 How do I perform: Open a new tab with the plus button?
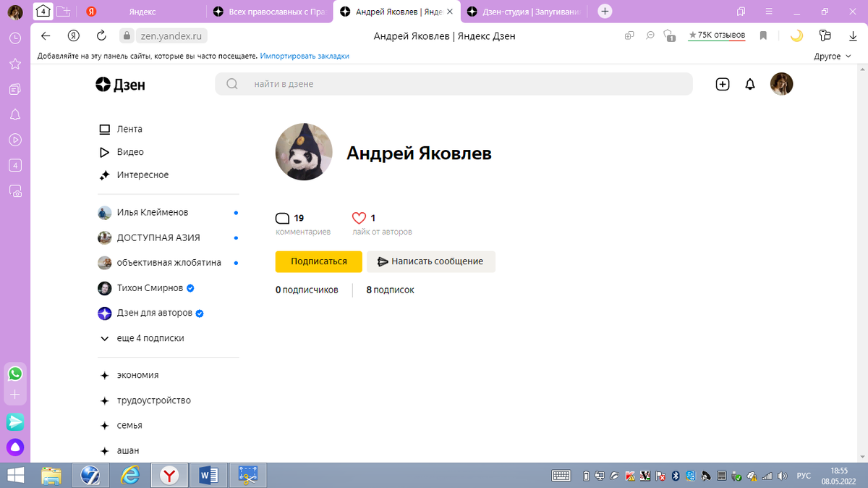(x=605, y=12)
